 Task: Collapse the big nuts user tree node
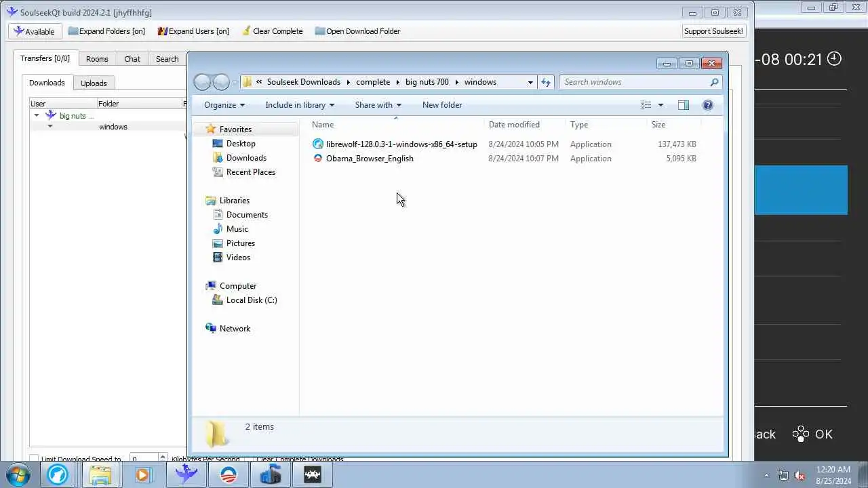[x=37, y=116]
